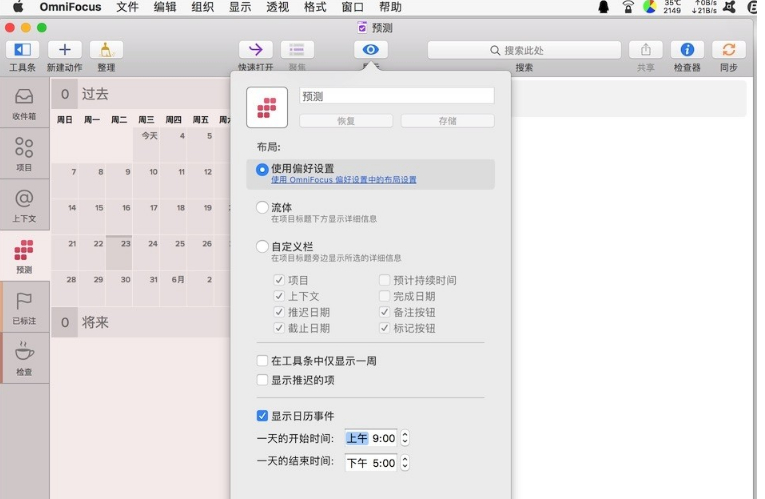The width and height of the screenshot is (765, 499).
Task: Select the Forecast sidebar tab
Action: pos(24,257)
